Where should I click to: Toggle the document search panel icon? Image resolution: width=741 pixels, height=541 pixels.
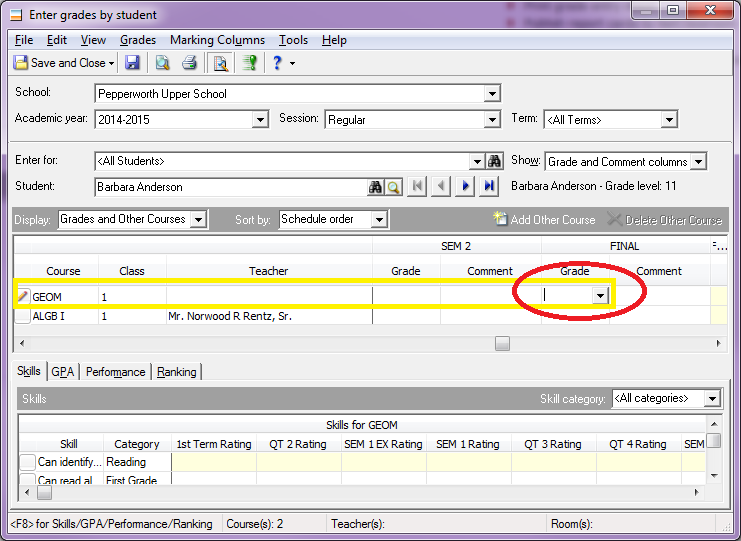click(220, 63)
